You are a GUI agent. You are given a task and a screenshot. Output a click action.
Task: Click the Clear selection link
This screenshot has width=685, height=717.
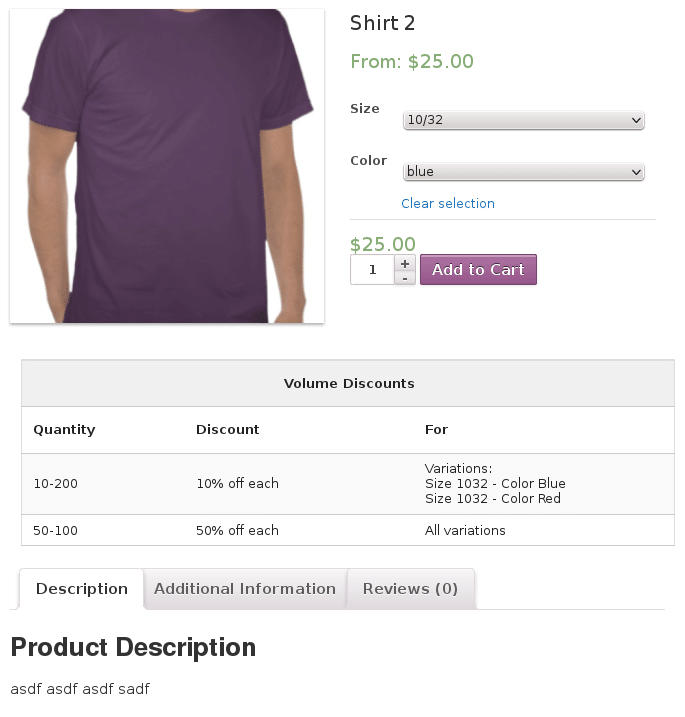448,203
